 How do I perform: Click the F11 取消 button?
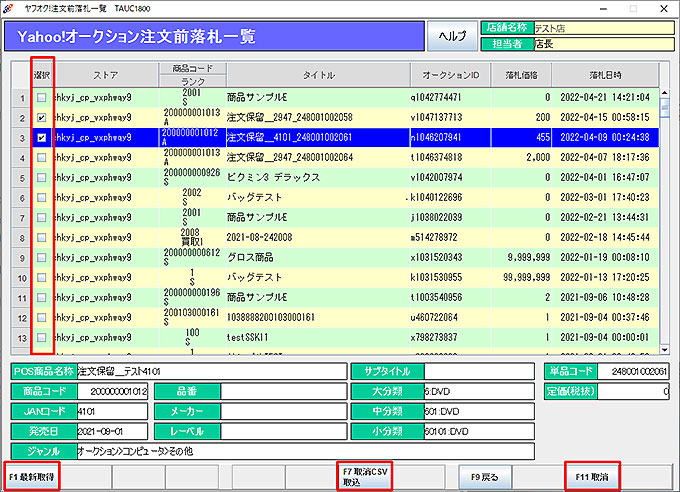[x=593, y=476]
